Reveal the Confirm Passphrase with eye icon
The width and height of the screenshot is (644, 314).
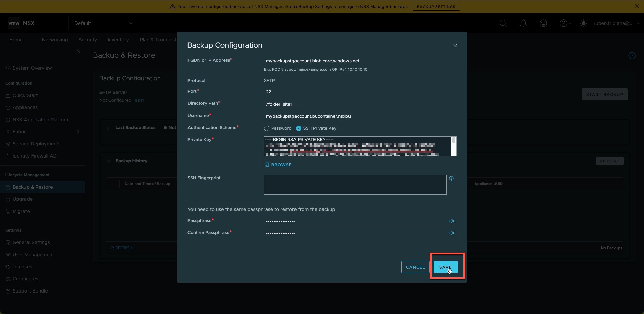coord(452,233)
